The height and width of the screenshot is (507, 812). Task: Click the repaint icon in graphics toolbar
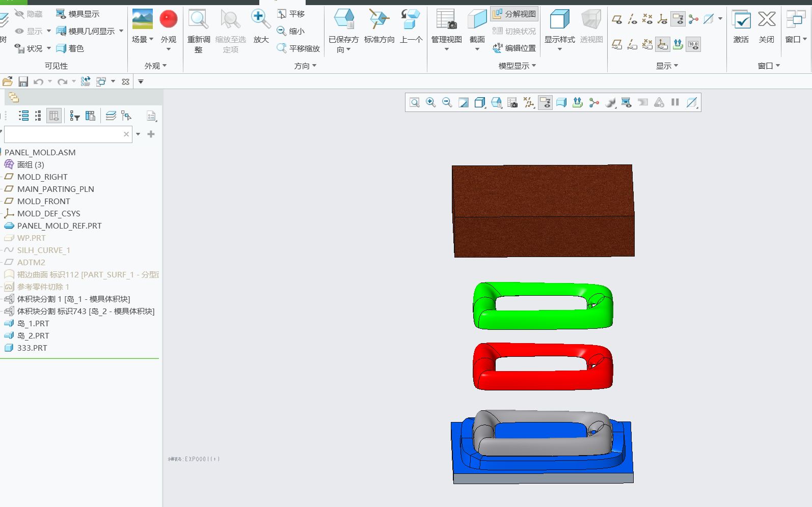[x=464, y=103]
